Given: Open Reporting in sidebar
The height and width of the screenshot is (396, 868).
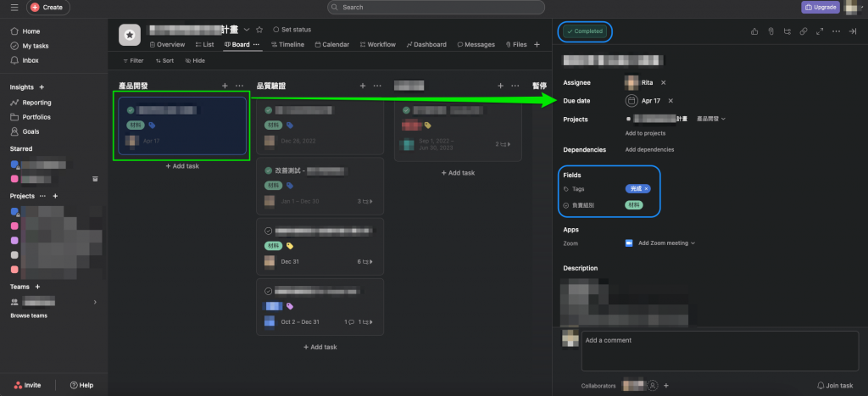Looking at the screenshot, I should pos(31,103).
